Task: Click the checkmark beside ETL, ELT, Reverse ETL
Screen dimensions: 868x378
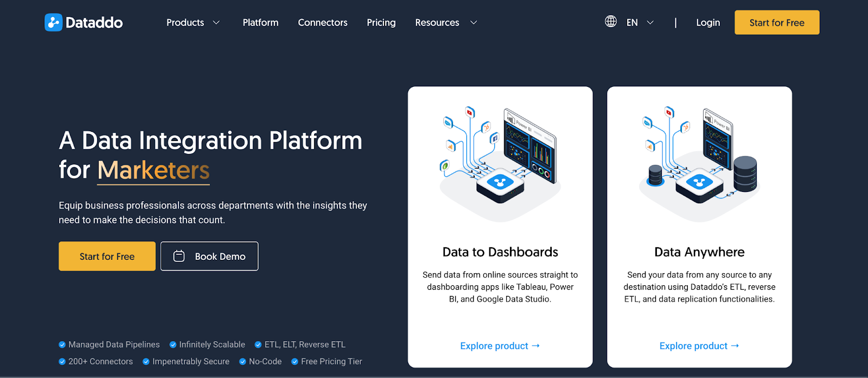Action: [258, 345]
